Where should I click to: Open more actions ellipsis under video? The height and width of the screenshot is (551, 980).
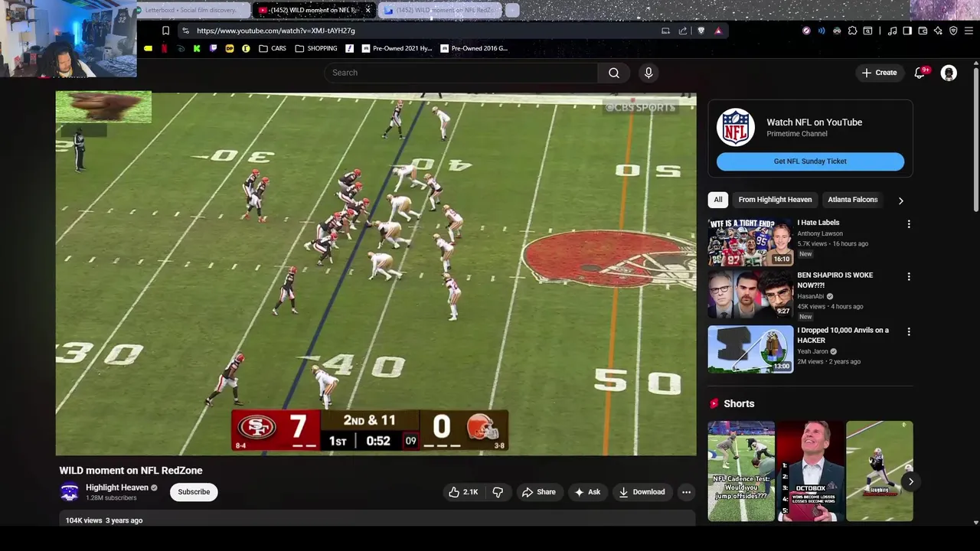(686, 492)
